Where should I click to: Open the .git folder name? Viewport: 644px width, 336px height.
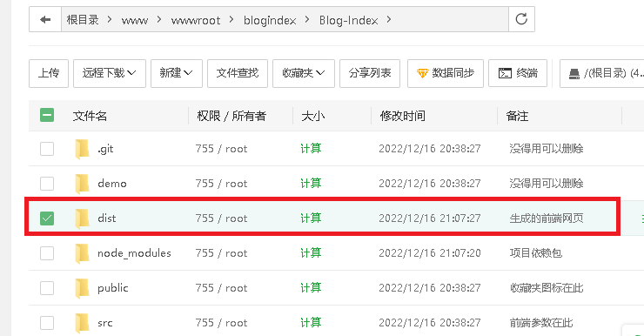105,149
